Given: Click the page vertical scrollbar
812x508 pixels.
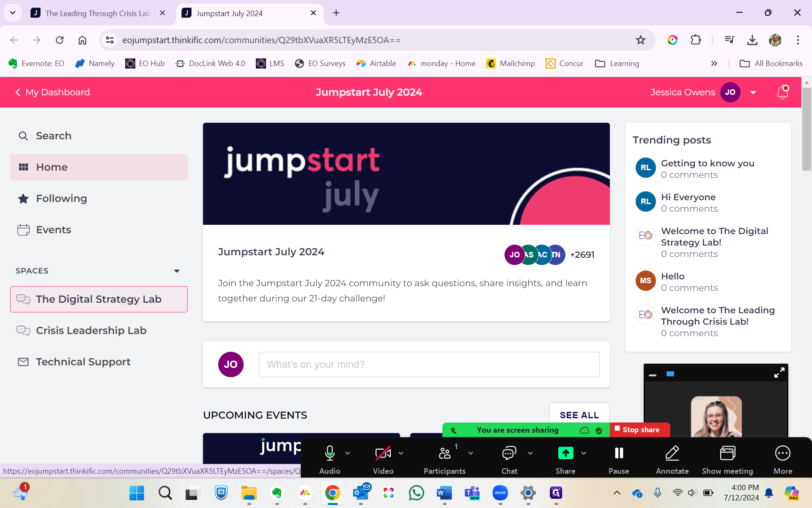Looking at the screenshot, I should (x=806, y=129).
